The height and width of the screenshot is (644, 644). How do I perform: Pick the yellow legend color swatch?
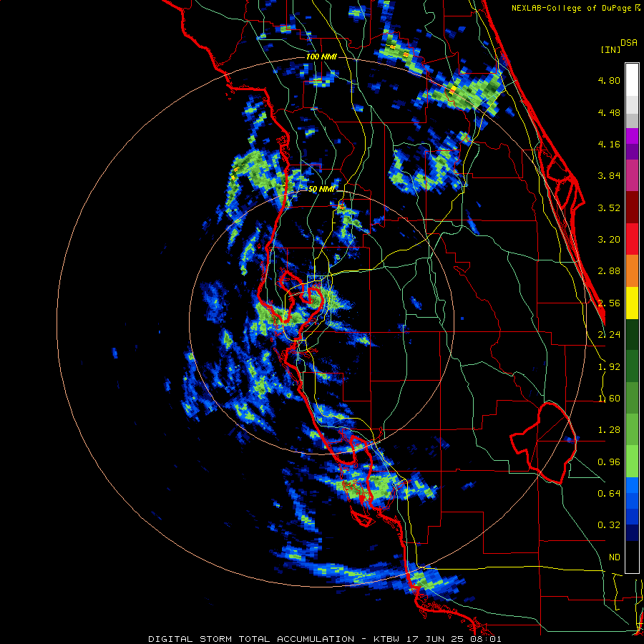click(632, 303)
